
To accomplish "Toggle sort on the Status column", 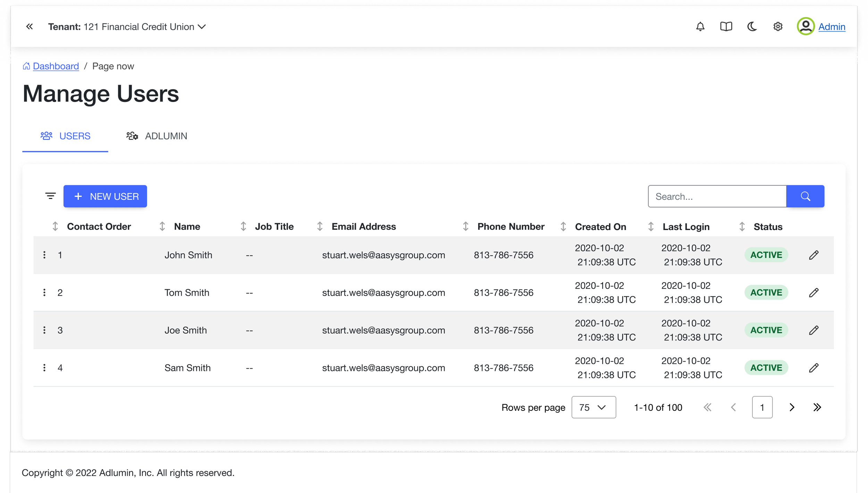I will pos(742,226).
